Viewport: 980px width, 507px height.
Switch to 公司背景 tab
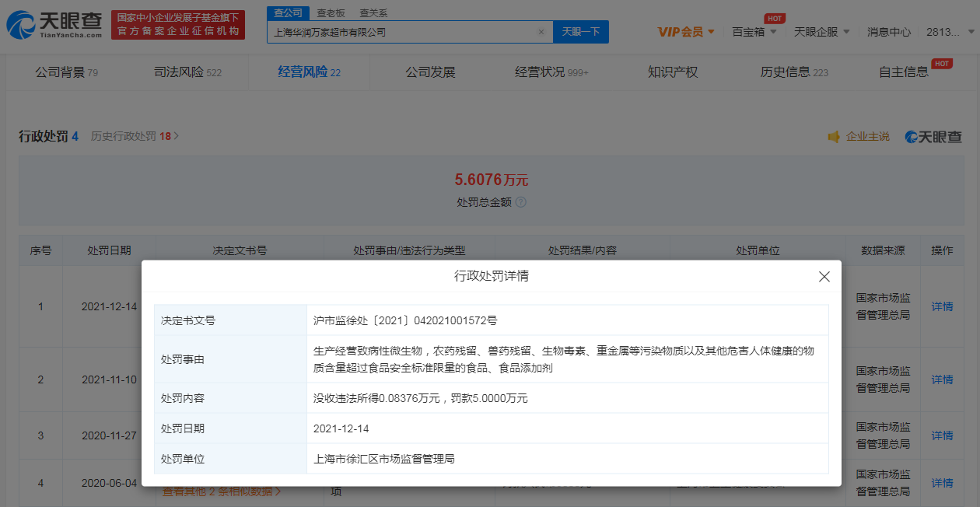[66, 72]
